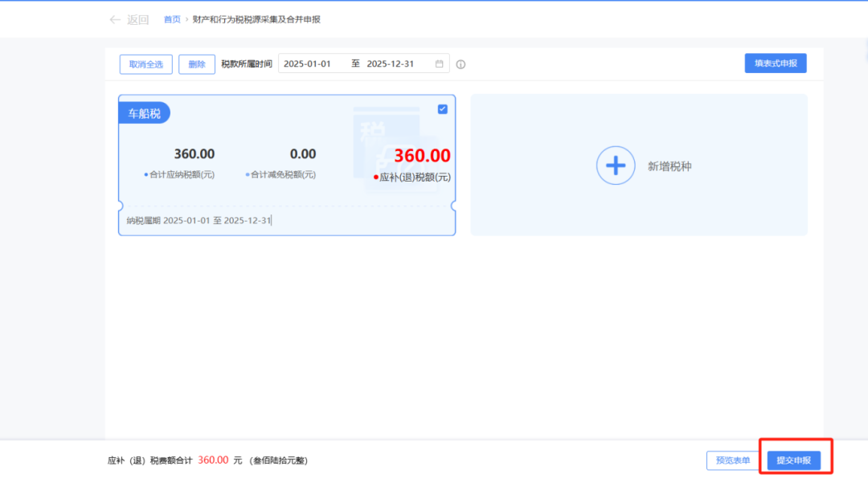The image size is (868, 478).
Task: Click 财产和行为税税源采集及合并申报 breadcrumb
Action: [x=256, y=19]
